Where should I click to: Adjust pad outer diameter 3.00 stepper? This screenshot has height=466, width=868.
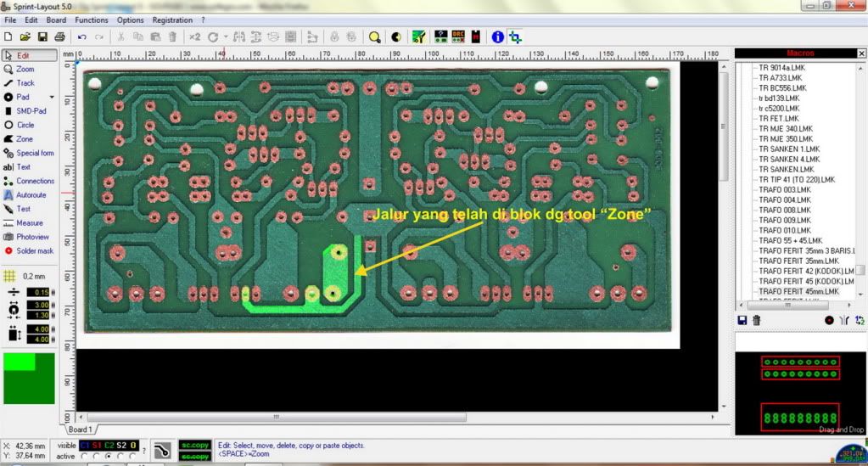tap(53, 305)
